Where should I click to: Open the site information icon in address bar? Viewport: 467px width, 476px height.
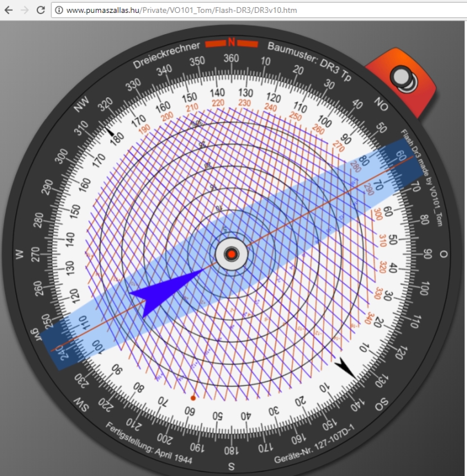pyautogui.click(x=59, y=10)
